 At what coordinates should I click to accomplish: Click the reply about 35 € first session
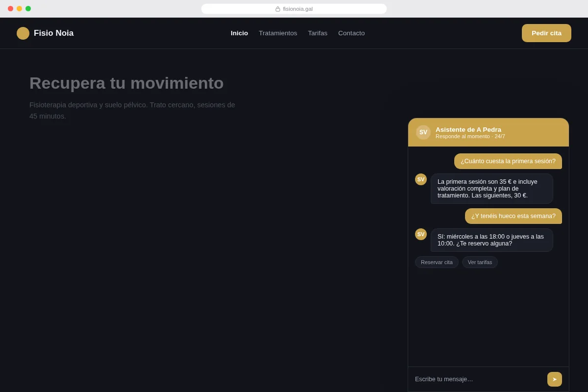point(492,189)
